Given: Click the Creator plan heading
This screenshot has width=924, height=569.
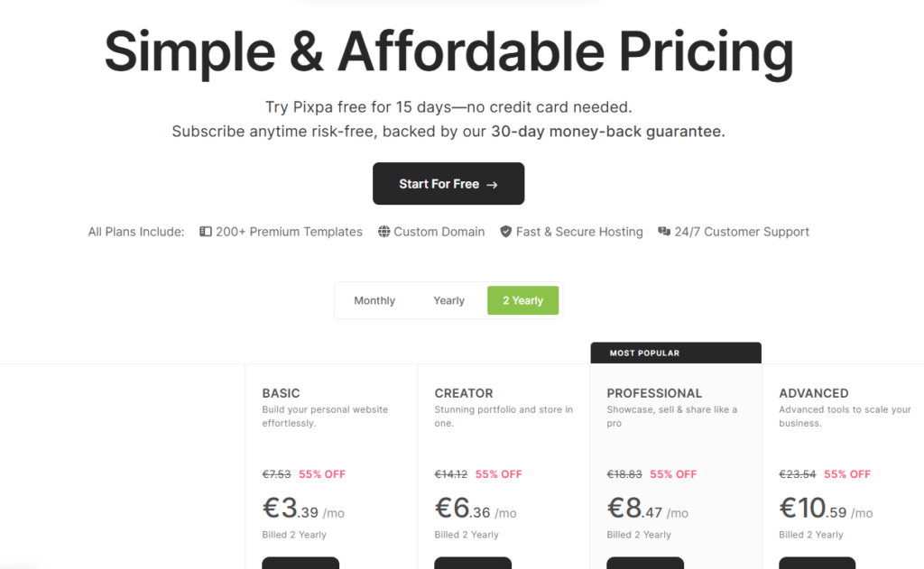Looking at the screenshot, I should pyautogui.click(x=464, y=393).
